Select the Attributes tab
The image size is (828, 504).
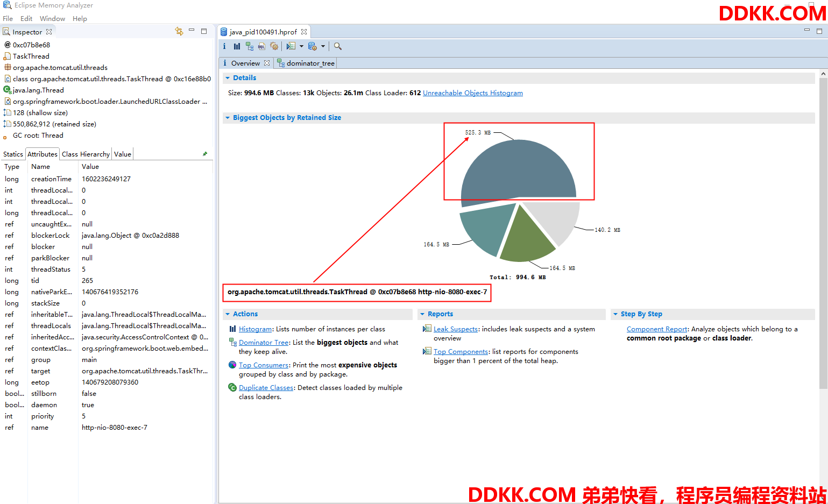click(43, 154)
